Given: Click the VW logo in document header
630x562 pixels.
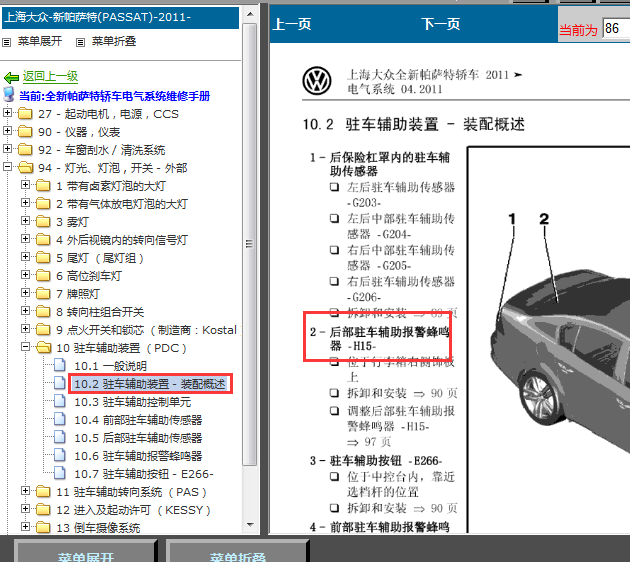Looking at the screenshot, I should (x=317, y=81).
